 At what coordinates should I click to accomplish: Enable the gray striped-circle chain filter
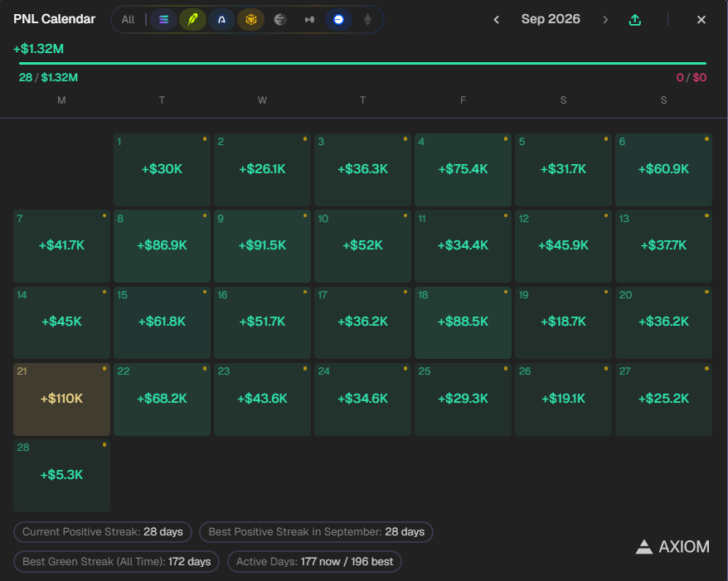point(280,20)
